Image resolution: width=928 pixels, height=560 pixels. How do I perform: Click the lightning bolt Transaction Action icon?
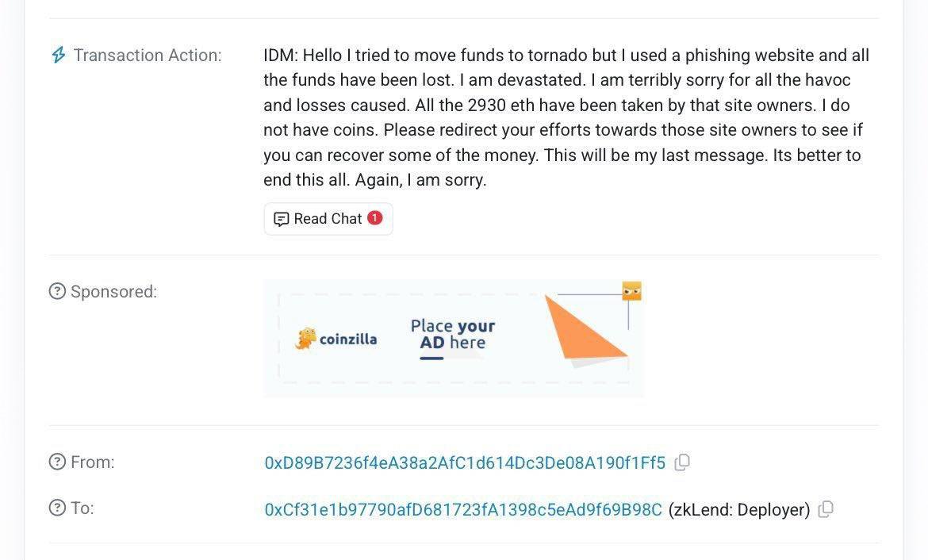point(58,55)
